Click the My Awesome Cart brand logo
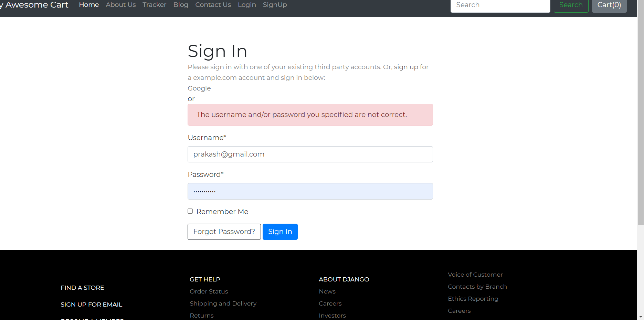This screenshot has width=644, height=320. (33, 5)
